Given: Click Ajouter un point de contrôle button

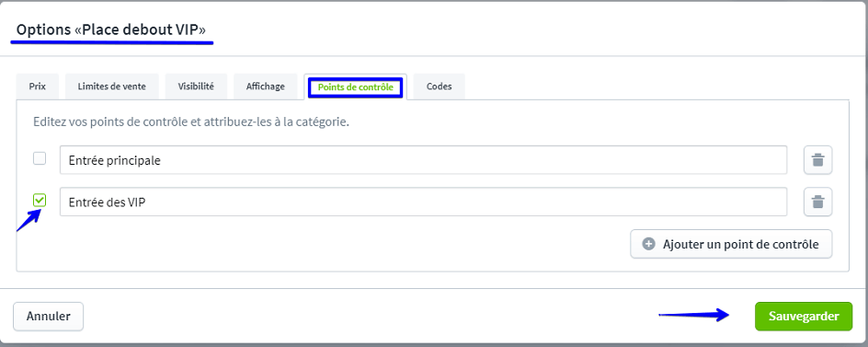Looking at the screenshot, I should (x=731, y=244).
